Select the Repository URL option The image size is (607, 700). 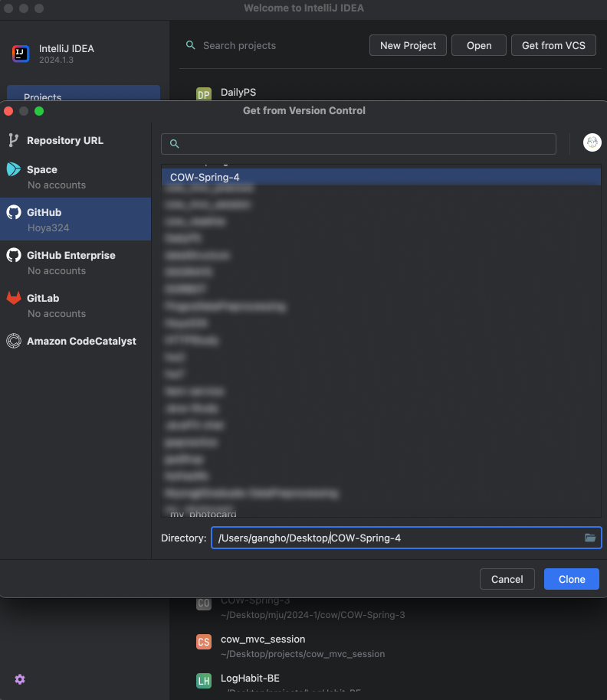coord(75,141)
